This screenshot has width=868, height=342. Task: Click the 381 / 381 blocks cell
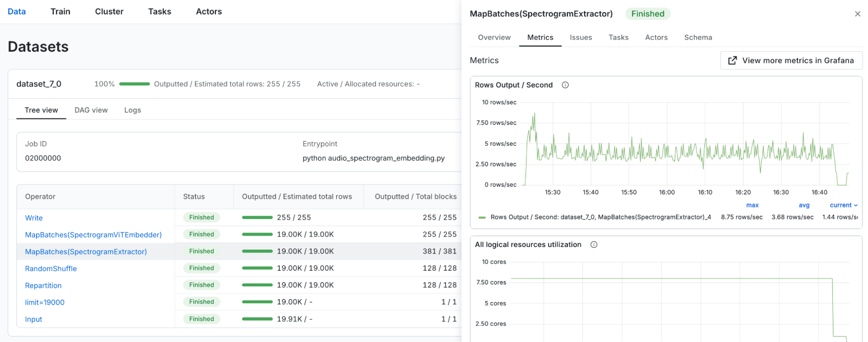[439, 251]
